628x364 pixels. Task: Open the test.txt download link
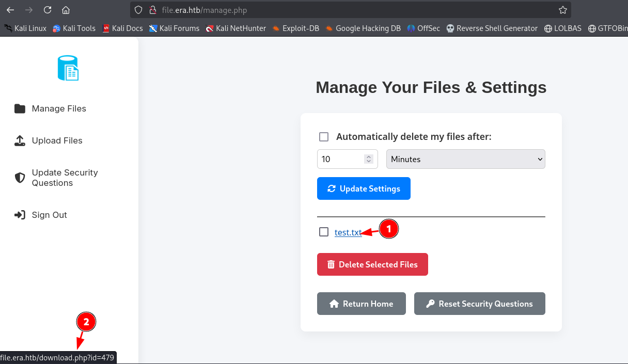pyautogui.click(x=348, y=232)
